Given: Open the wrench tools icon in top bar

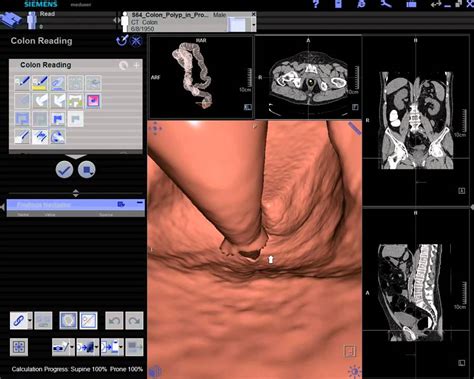Looking at the screenshot, I should [x=386, y=4].
